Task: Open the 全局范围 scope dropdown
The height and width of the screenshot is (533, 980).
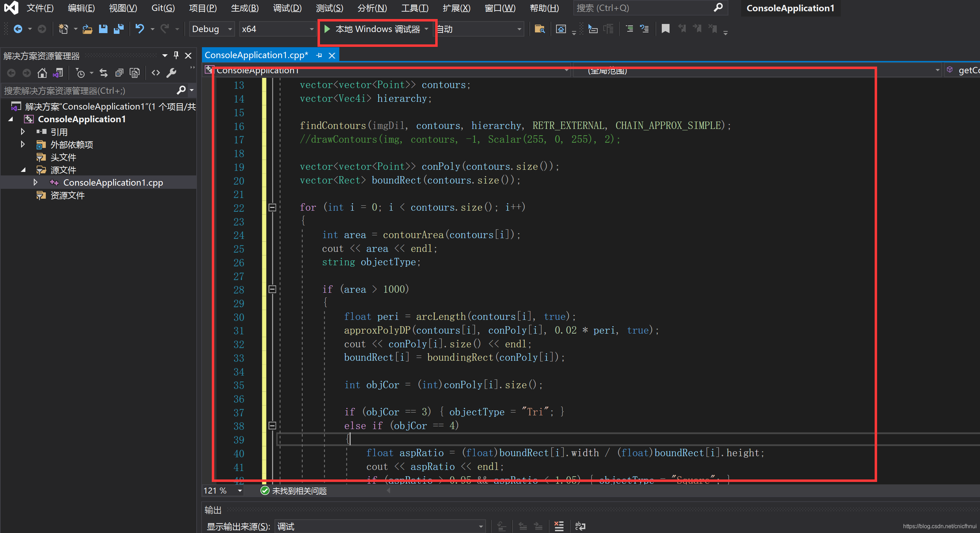Action: click(757, 70)
